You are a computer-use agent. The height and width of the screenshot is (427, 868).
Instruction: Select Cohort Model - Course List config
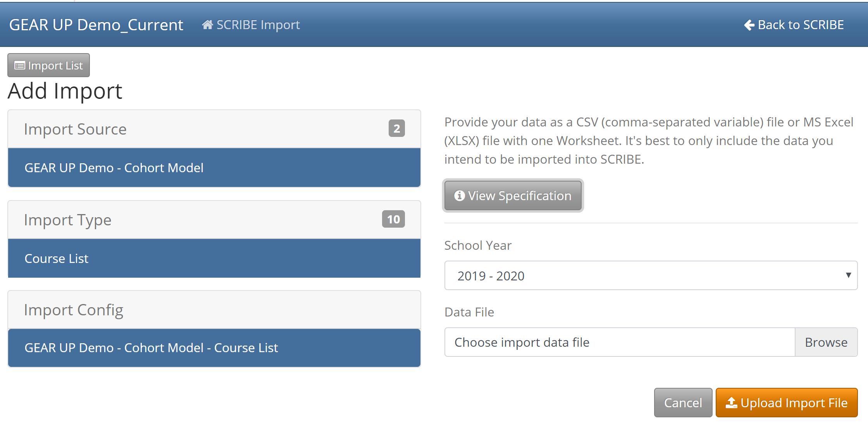(214, 348)
